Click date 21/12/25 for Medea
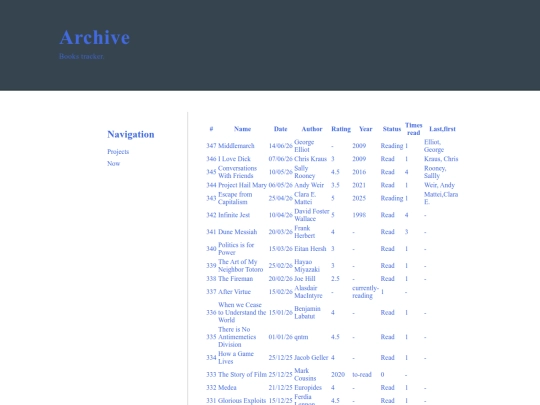This screenshot has height=405, width=540. click(x=280, y=387)
